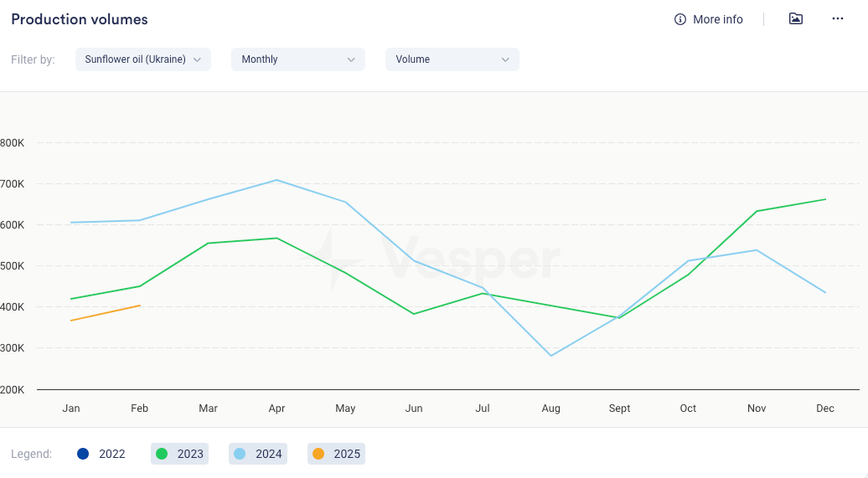
Task: Click the orange 2025 line at February
Action: tap(140, 306)
